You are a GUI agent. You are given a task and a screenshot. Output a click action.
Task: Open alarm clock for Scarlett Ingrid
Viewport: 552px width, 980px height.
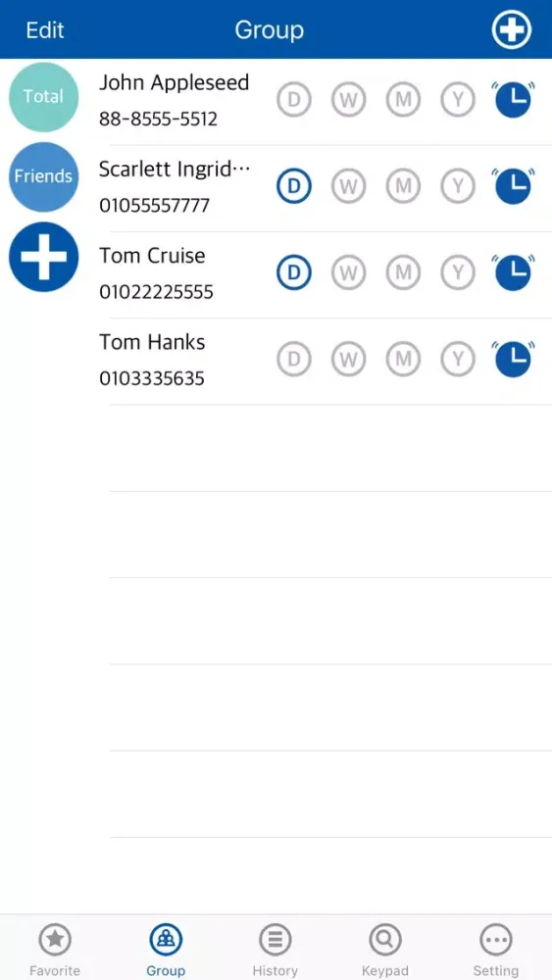(x=513, y=186)
